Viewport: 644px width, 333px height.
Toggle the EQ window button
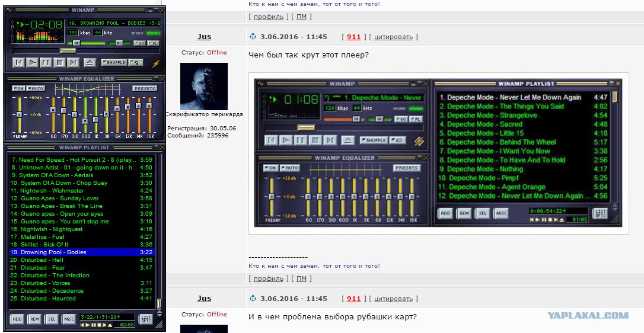(x=139, y=43)
